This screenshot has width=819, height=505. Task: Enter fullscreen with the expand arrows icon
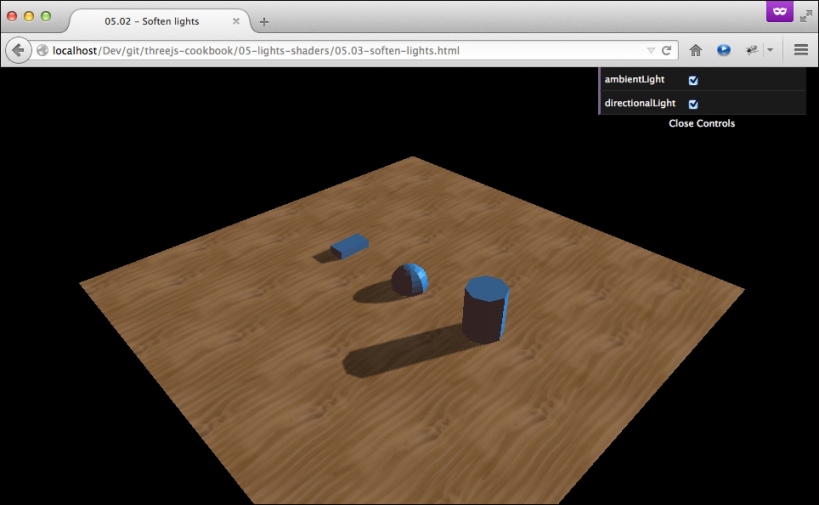coord(806,16)
